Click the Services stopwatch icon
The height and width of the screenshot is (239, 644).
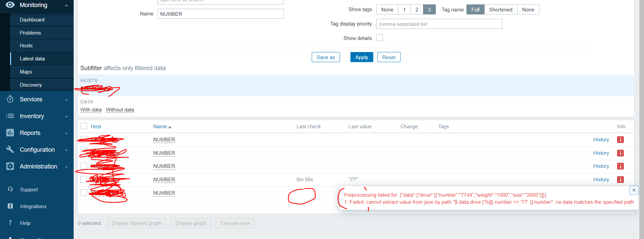[x=10, y=99]
